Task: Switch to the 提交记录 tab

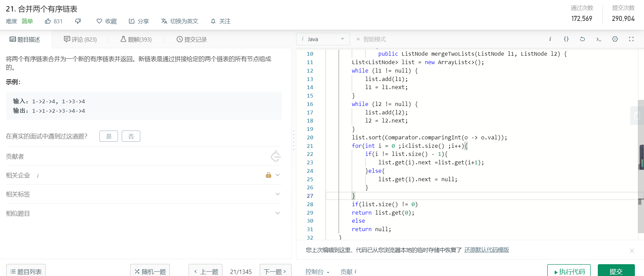Action: [x=192, y=39]
